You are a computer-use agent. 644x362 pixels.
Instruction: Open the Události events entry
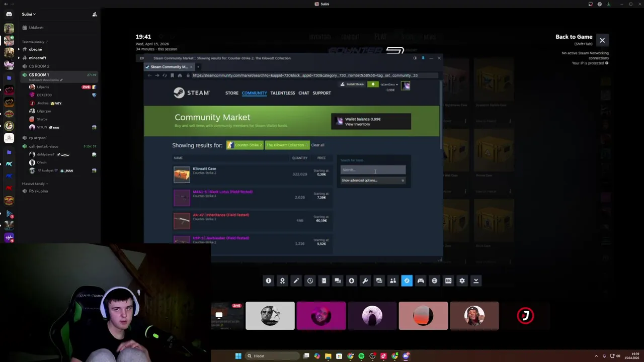(59, 28)
